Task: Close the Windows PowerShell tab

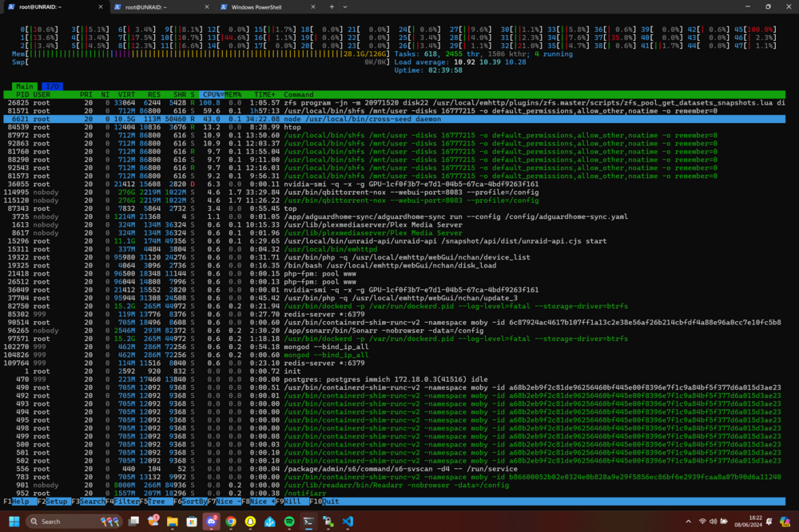Action: pos(313,7)
